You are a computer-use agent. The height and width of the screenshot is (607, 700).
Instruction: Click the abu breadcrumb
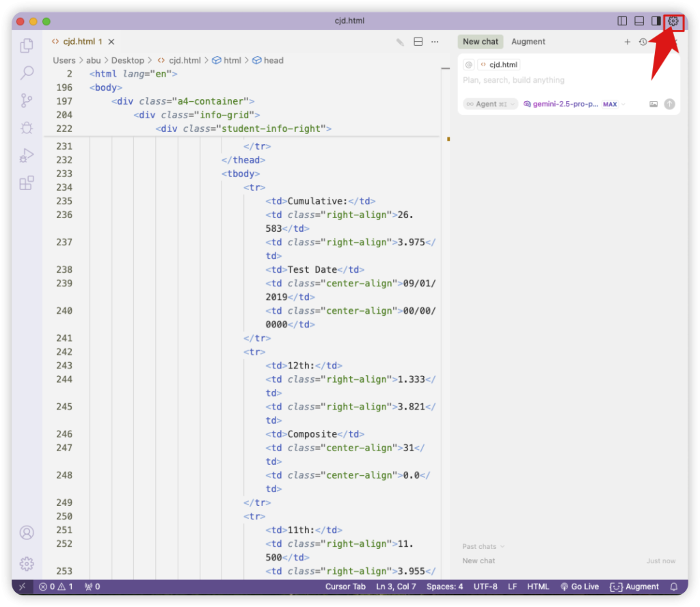[x=93, y=60]
